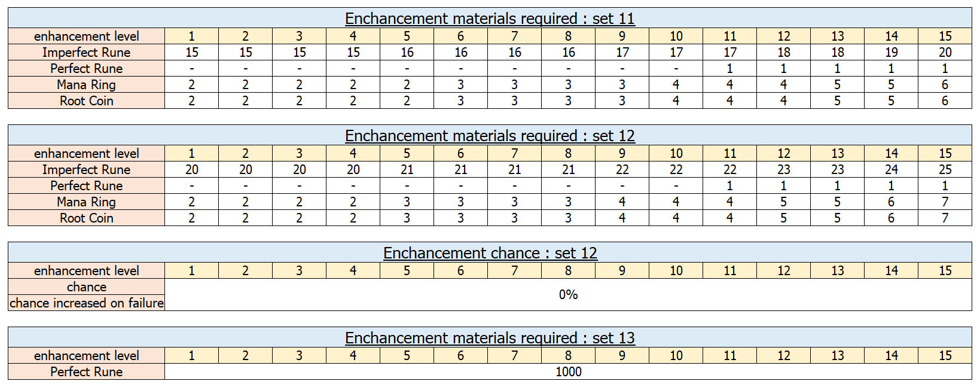
Task: Click the "Enchancement materials required : set 13" heading
Action: [490, 338]
